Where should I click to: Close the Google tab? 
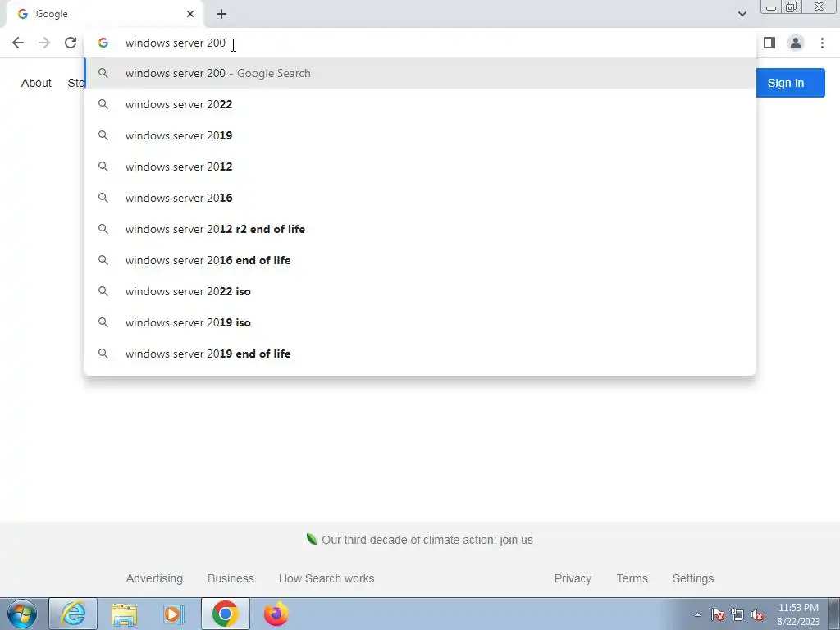[x=190, y=14]
